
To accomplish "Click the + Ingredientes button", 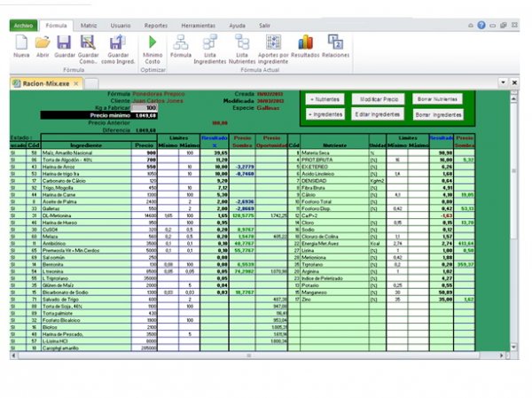I will pyautogui.click(x=325, y=114).
